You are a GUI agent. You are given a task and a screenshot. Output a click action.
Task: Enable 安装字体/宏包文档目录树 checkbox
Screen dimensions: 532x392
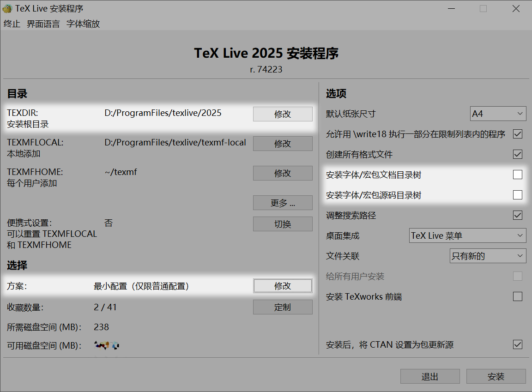pyautogui.click(x=518, y=175)
